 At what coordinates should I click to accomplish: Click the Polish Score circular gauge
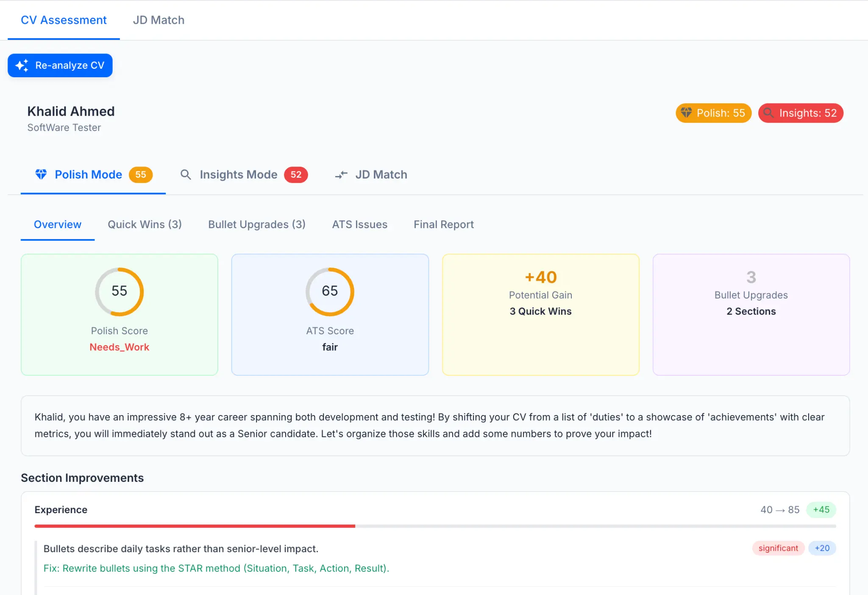point(119,291)
